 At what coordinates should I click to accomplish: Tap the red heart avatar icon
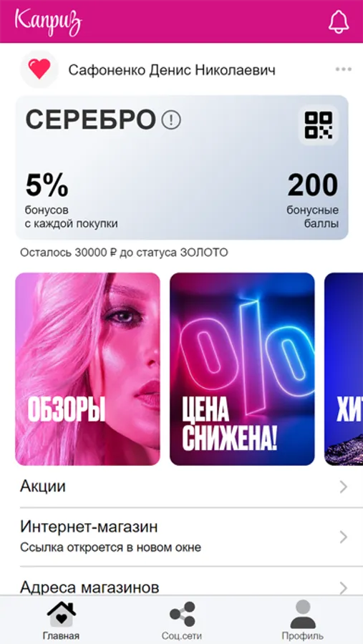[39, 69]
